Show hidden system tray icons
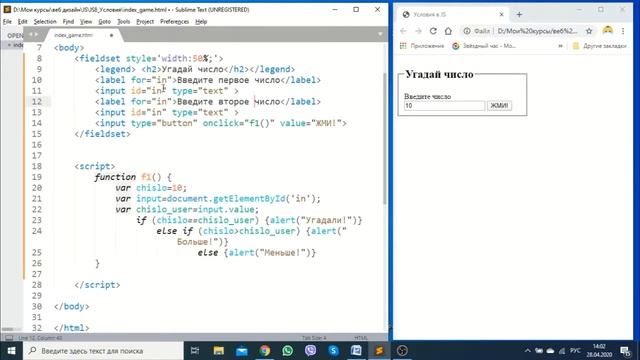The width and height of the screenshot is (640, 360). [527, 351]
